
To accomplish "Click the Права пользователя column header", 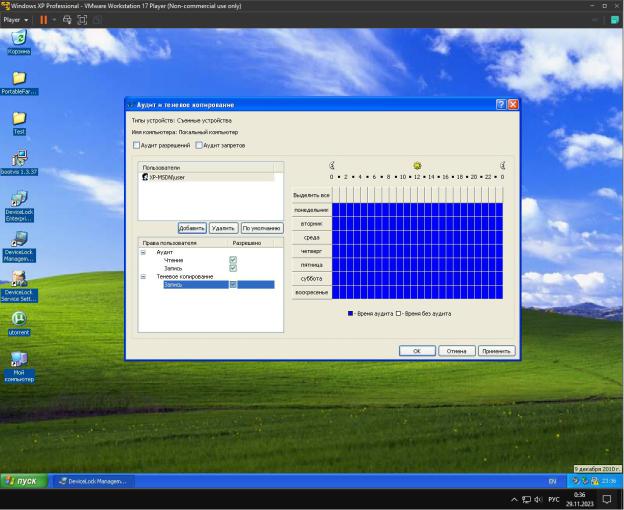I will [x=183, y=243].
